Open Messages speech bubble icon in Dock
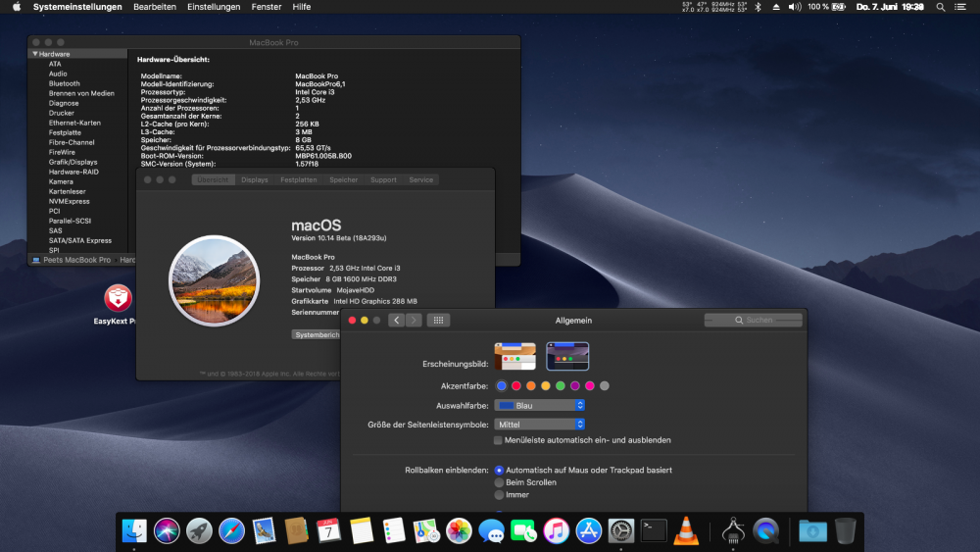This screenshot has height=552, width=980. (491, 531)
